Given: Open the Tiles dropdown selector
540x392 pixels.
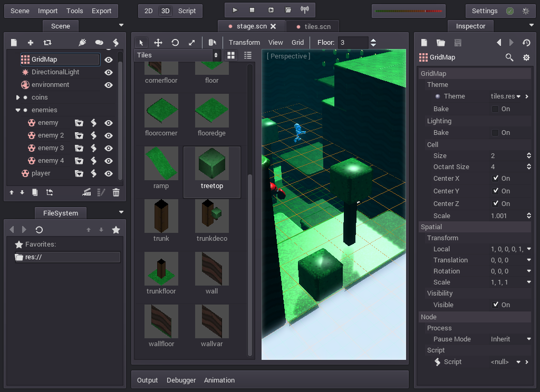Looking at the screenshot, I should pos(178,55).
